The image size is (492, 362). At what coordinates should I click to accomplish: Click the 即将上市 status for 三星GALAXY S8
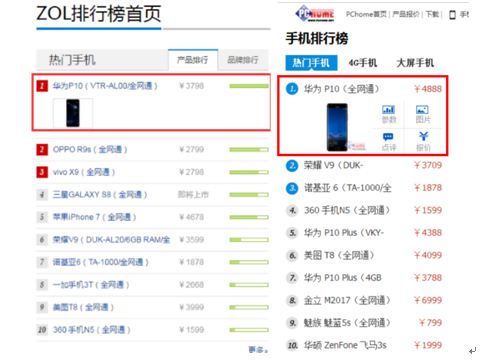pos(193,195)
